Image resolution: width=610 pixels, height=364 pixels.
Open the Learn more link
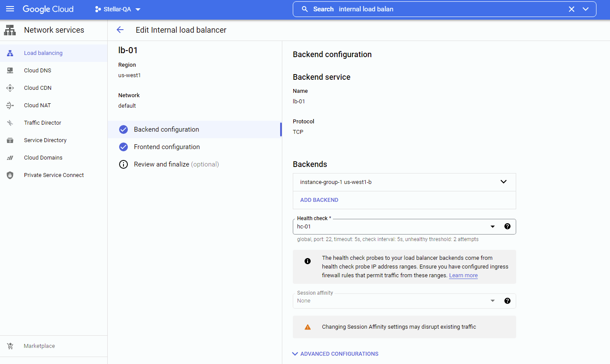coord(463,276)
